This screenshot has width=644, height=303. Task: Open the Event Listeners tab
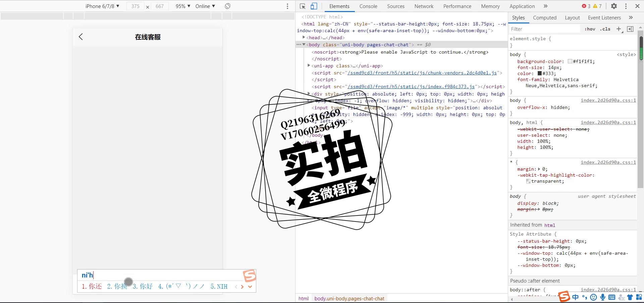point(604,17)
